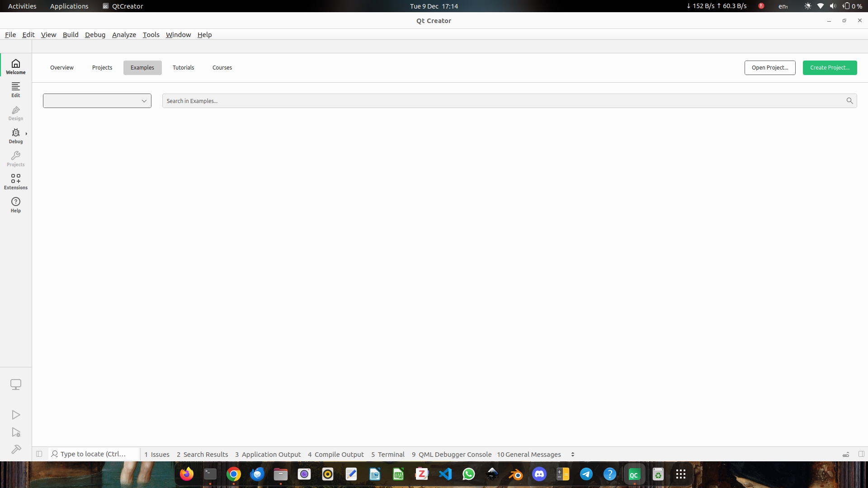Open Activities overview
Screen dimensions: 868x488
pos(22,6)
